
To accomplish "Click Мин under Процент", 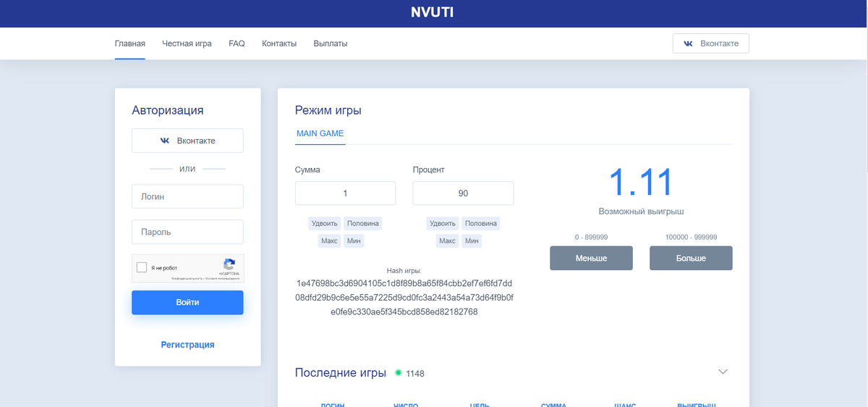I will pos(472,240).
